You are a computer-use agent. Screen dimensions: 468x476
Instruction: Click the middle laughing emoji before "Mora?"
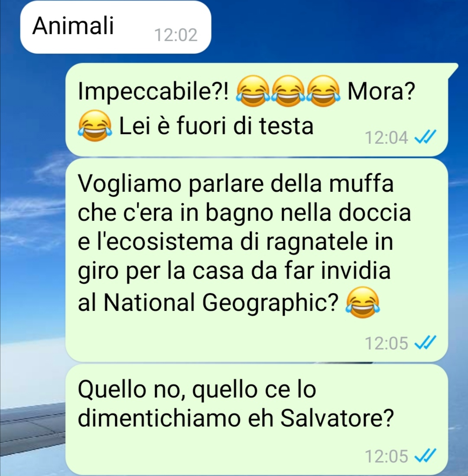(288, 91)
